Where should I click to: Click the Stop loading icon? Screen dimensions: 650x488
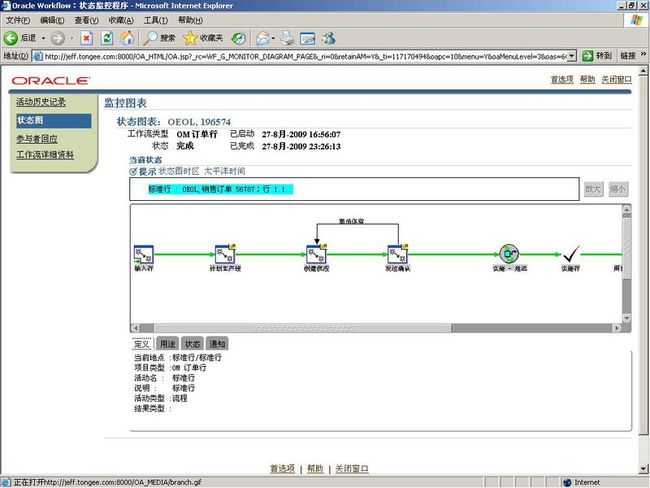pos(86,39)
